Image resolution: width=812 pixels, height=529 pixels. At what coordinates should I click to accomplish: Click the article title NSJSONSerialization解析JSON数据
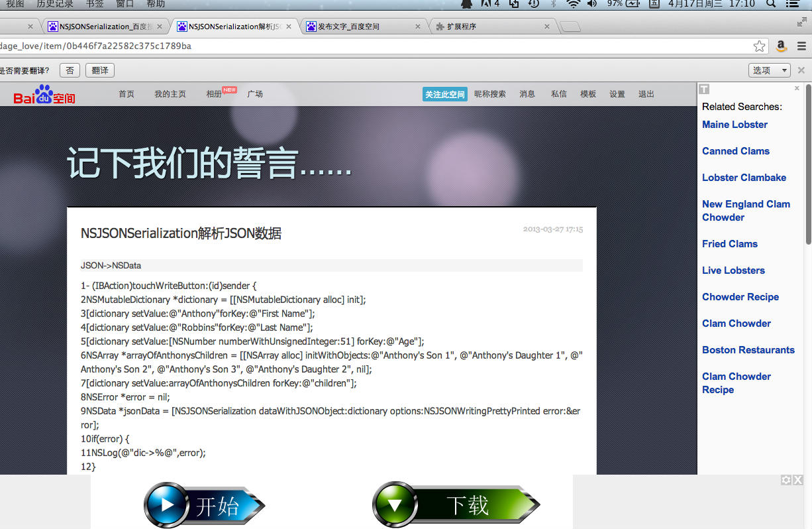coord(181,233)
